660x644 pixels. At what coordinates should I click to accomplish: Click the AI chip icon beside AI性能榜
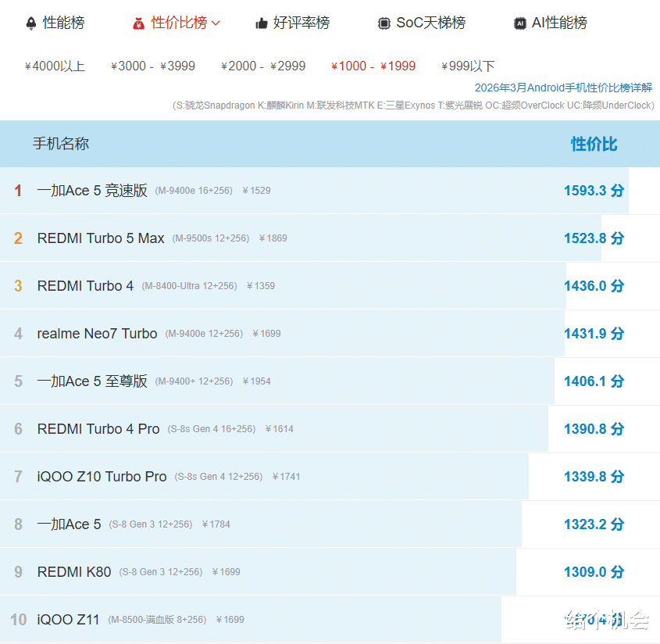click(520, 23)
